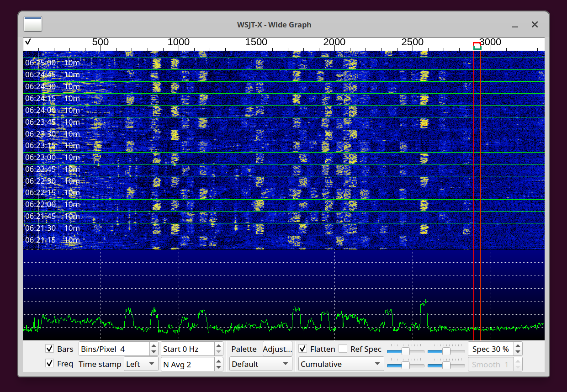Open the Cumulative spectrum mode dropdown

click(x=340, y=364)
